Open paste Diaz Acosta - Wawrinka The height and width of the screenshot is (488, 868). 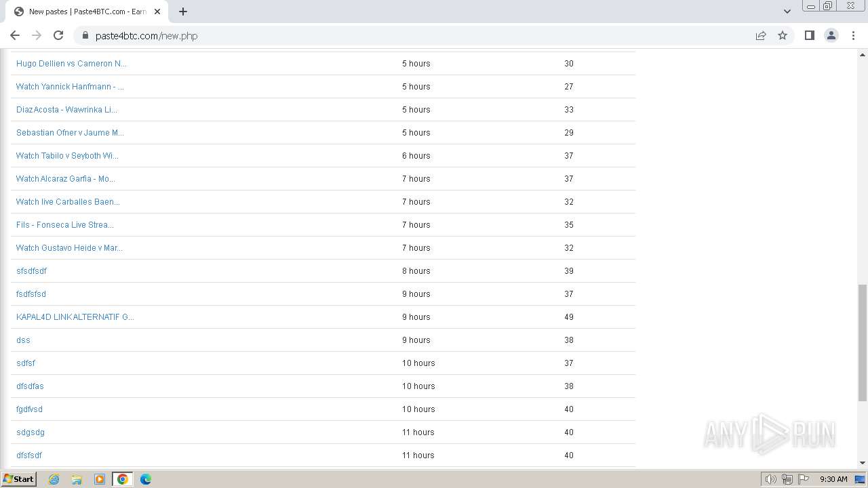pyautogui.click(x=66, y=110)
